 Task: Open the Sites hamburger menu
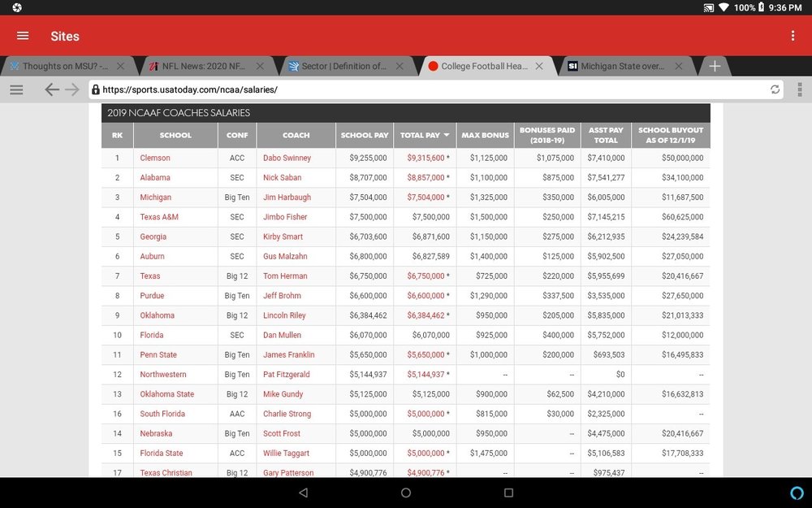coord(23,36)
